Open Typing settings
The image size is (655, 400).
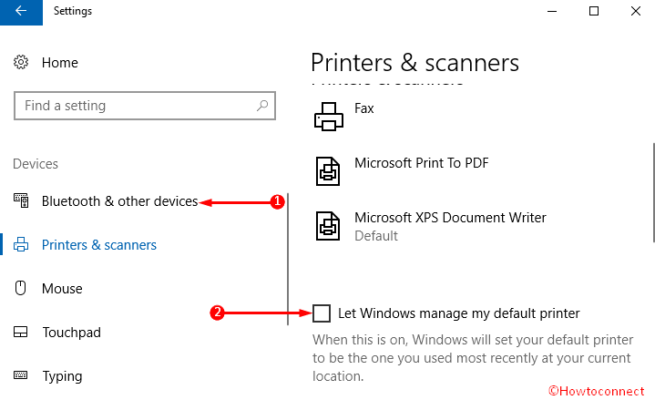62,376
